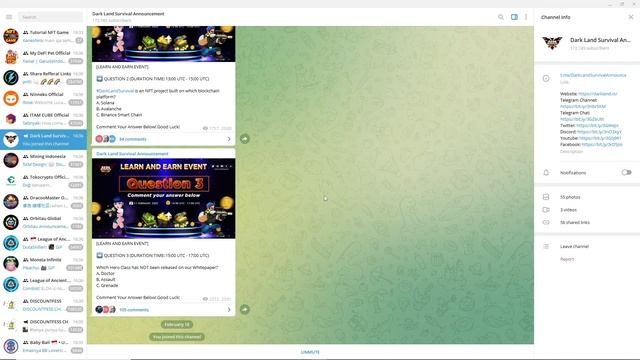The image size is (640, 360).
Task: Open the Question 3 event image
Action: point(163,198)
